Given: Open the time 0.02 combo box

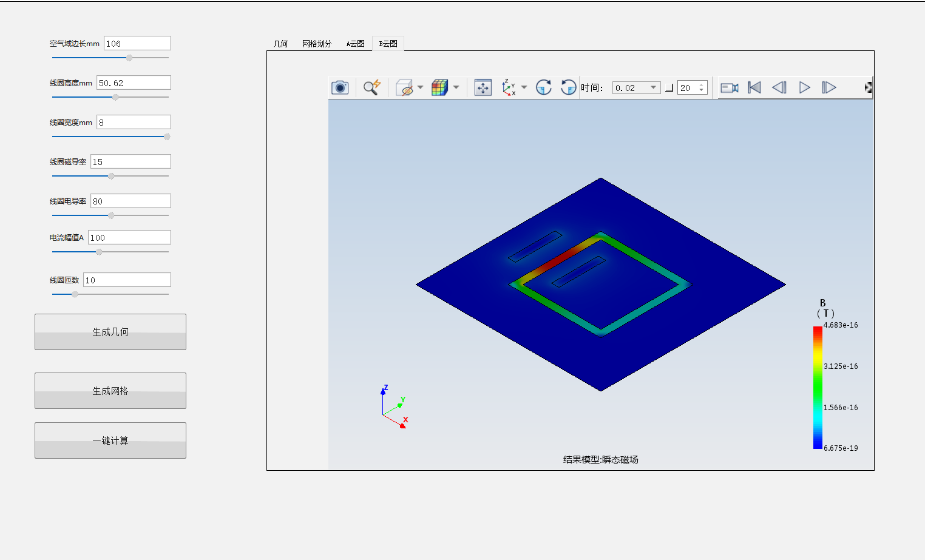Looking at the screenshot, I should (636, 88).
